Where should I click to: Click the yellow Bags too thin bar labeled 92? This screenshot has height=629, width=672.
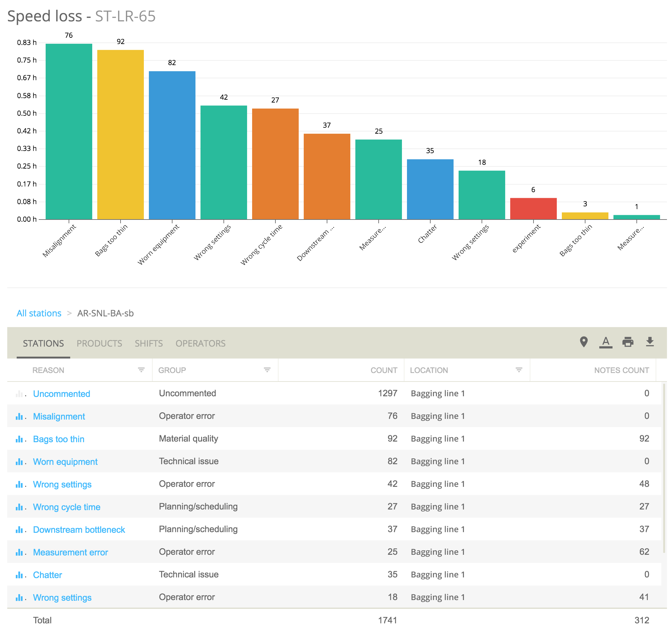120,135
